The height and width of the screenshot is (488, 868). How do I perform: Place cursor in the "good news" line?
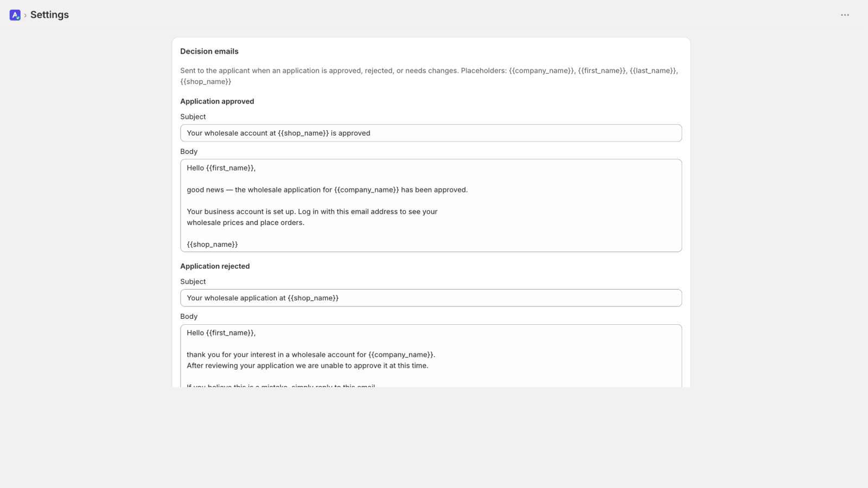pyautogui.click(x=327, y=190)
